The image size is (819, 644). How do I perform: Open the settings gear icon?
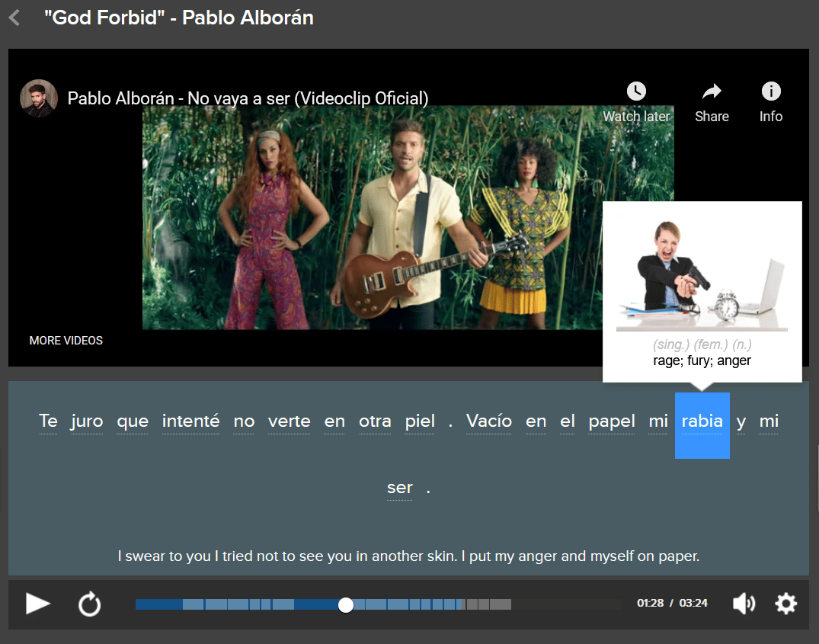pos(785,604)
